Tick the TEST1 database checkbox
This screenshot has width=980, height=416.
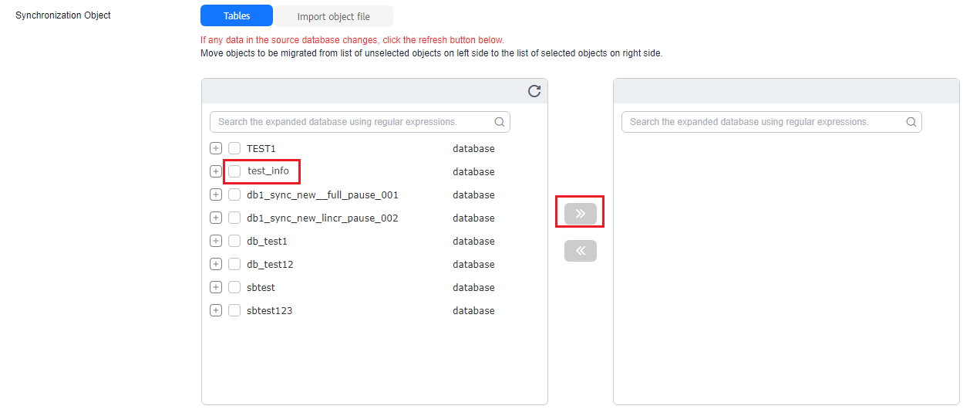[x=234, y=148]
